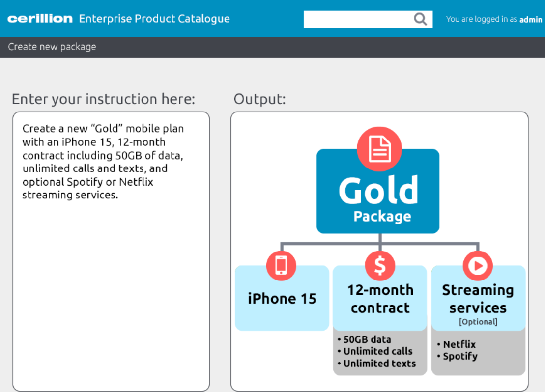Click the dollar sign icon
This screenshot has height=392, width=545.
[380, 266]
